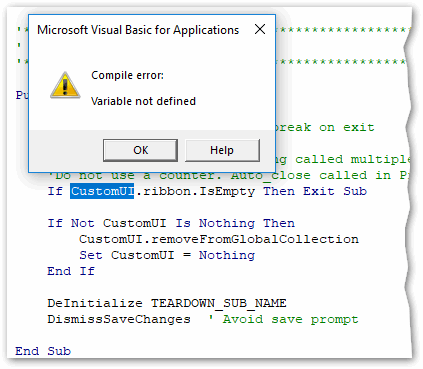Click the OK button in error dialog
The width and height of the screenshot is (423, 369).
(x=140, y=150)
